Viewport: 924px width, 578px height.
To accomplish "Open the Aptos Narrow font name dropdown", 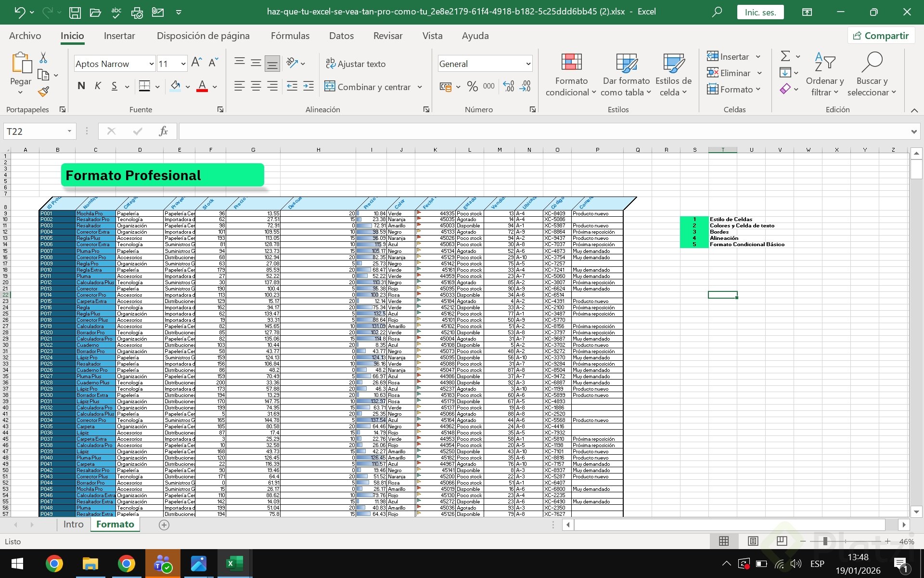I will [151, 64].
